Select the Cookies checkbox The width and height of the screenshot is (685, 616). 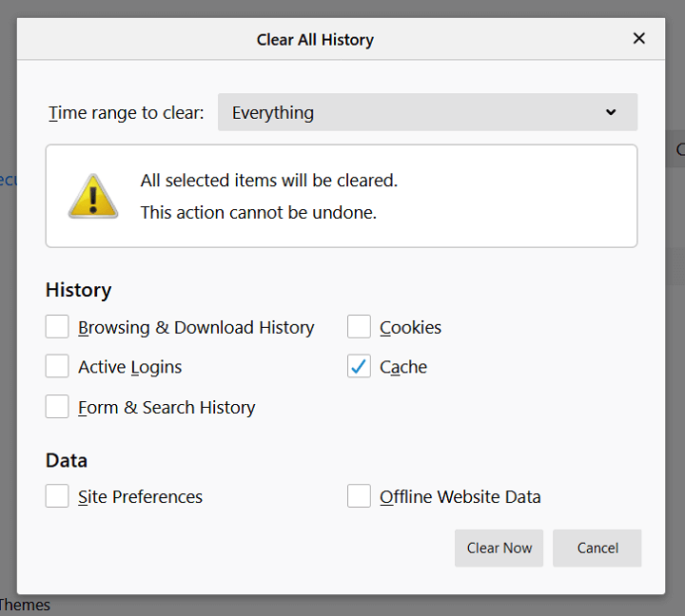point(359,327)
